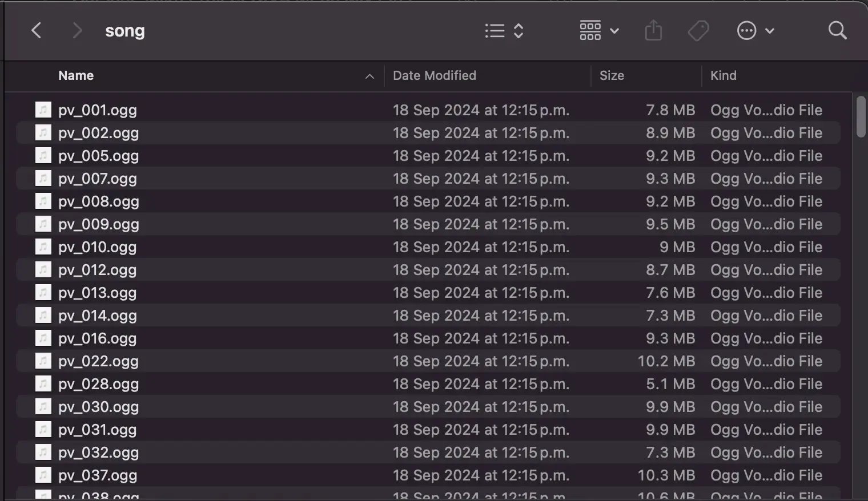The image size is (868, 501).
Task: Open the view switcher up-down arrows
Action: [519, 30]
